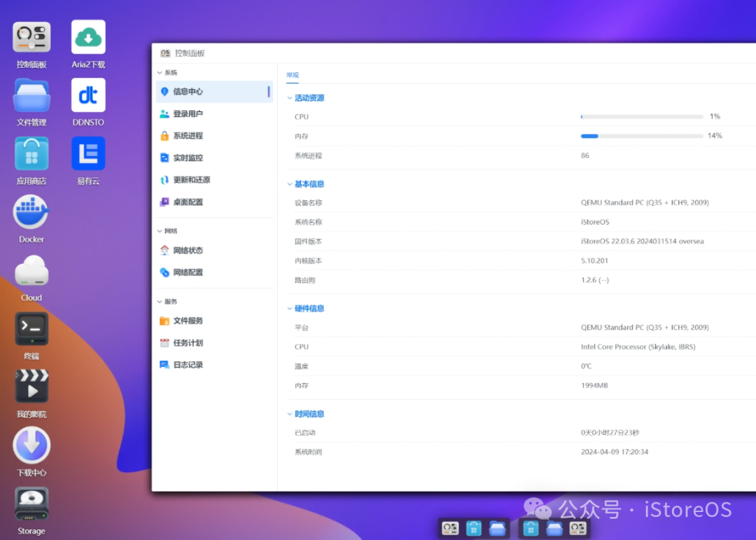Select 实时监控 in the sidebar
756x540 pixels.
[188, 158]
